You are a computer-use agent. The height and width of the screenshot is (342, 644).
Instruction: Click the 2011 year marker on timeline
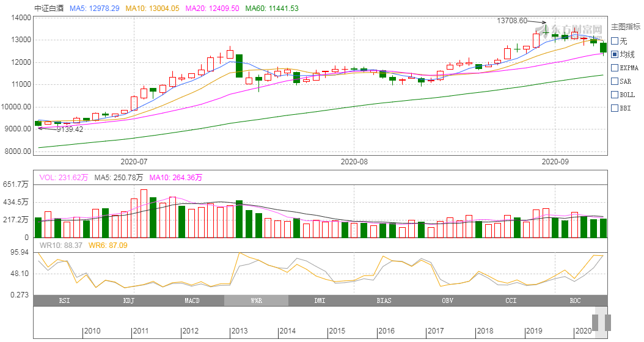pos(141,331)
